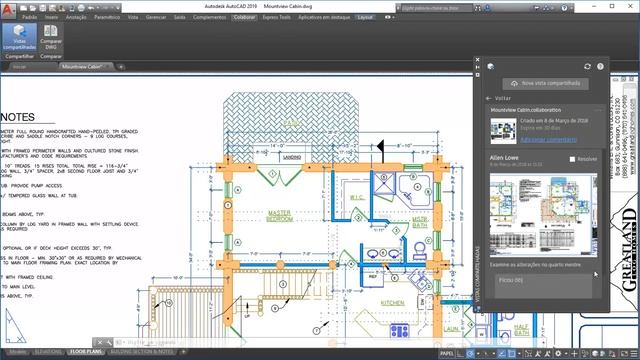
Task: Open the Layout contextual ribbon tab
Action: [364, 17]
